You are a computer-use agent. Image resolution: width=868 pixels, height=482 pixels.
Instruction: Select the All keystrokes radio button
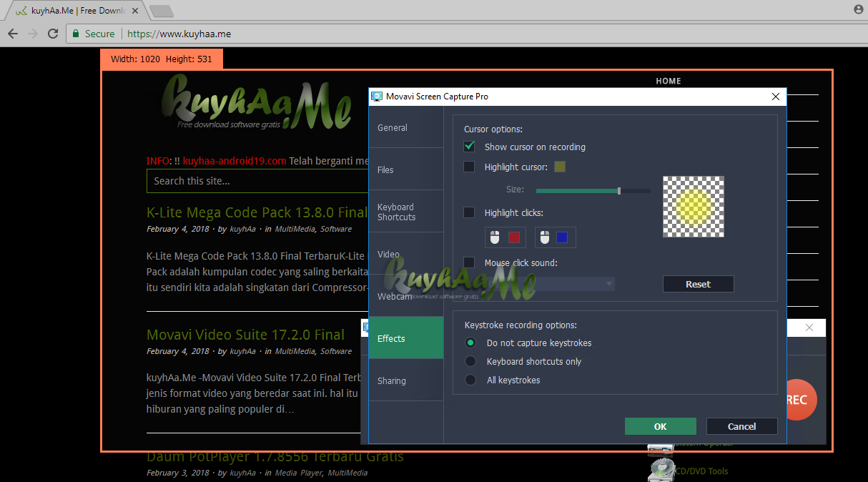(x=470, y=380)
